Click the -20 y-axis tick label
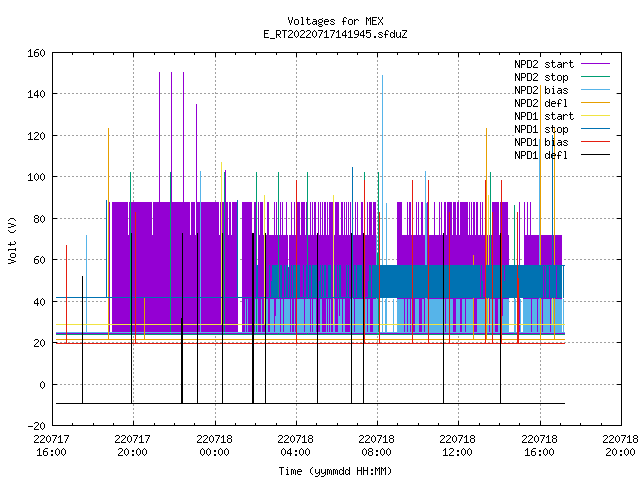 coord(36,426)
